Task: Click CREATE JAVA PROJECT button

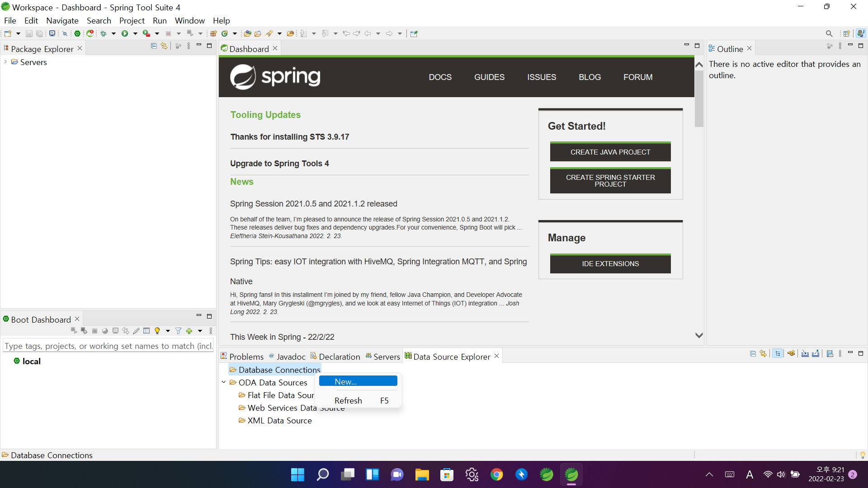Action: pos(610,152)
